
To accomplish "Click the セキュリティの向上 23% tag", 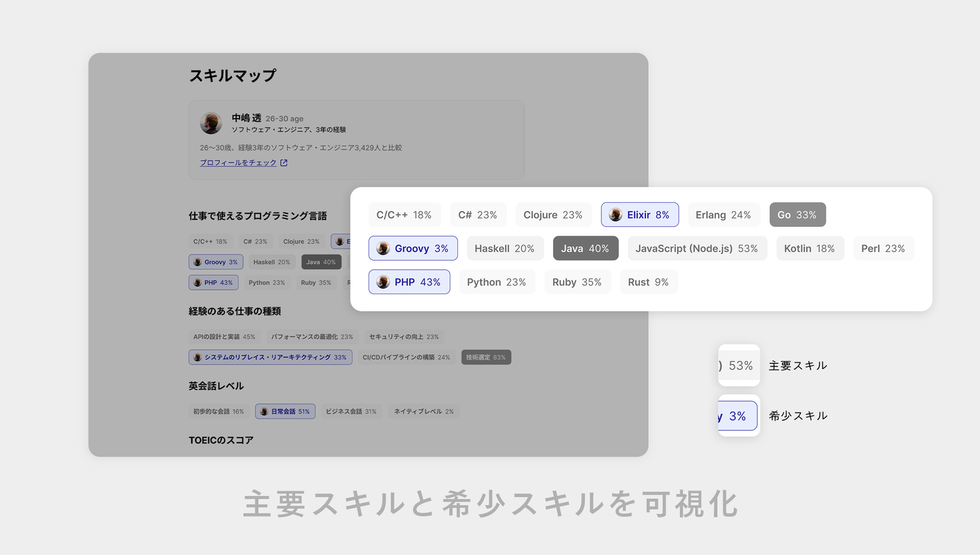I will pyautogui.click(x=404, y=337).
